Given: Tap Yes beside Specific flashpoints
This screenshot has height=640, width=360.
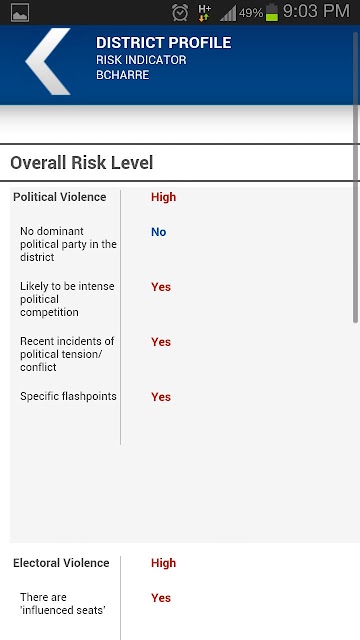Looking at the screenshot, I should pyautogui.click(x=161, y=397).
